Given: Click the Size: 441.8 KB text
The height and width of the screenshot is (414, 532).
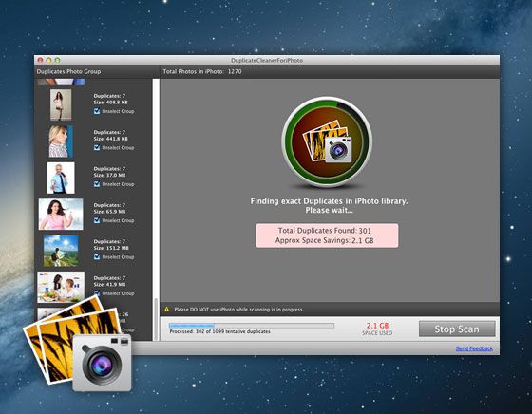Looking at the screenshot, I should click(110, 139).
